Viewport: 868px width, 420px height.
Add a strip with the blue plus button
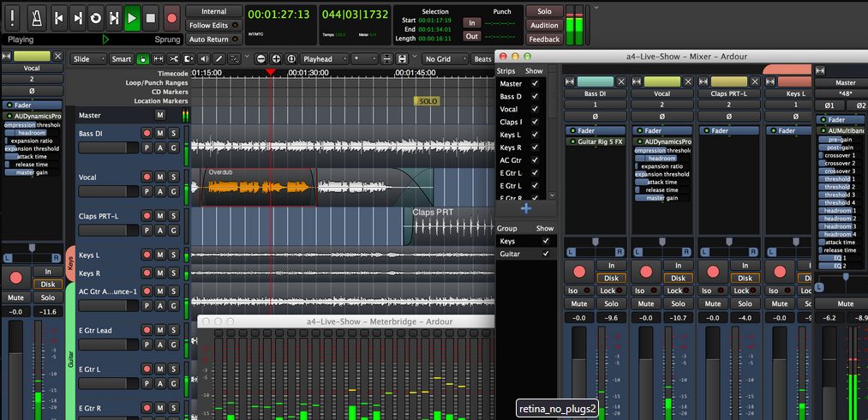pyautogui.click(x=526, y=208)
